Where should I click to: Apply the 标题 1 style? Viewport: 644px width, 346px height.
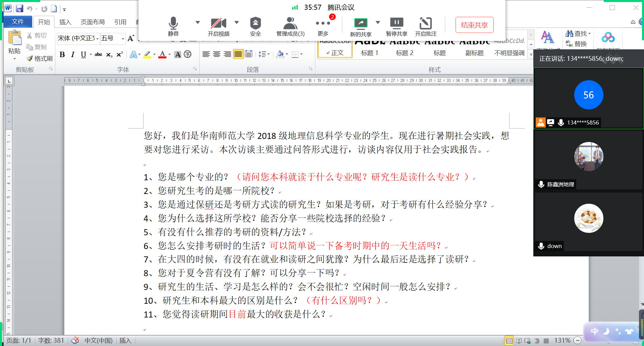point(370,49)
